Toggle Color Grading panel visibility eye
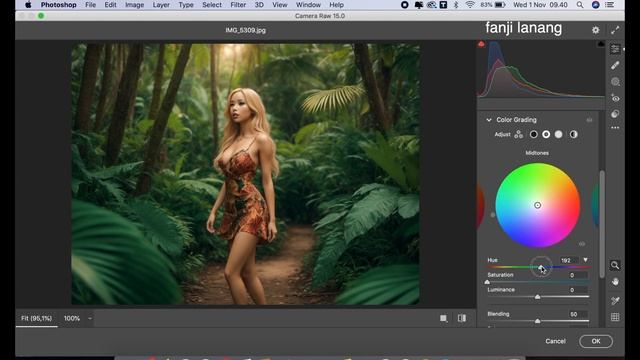This screenshot has width=640, height=360. pos(589,120)
